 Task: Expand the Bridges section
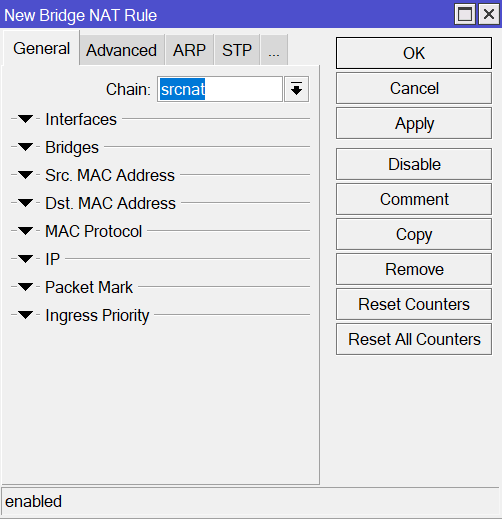(25, 147)
